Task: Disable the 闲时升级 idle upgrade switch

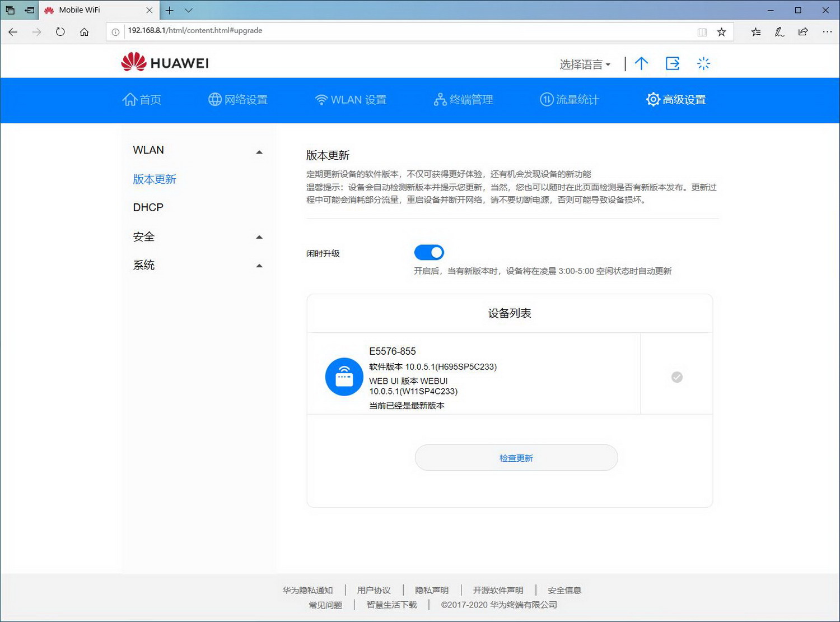Action: 428,252
